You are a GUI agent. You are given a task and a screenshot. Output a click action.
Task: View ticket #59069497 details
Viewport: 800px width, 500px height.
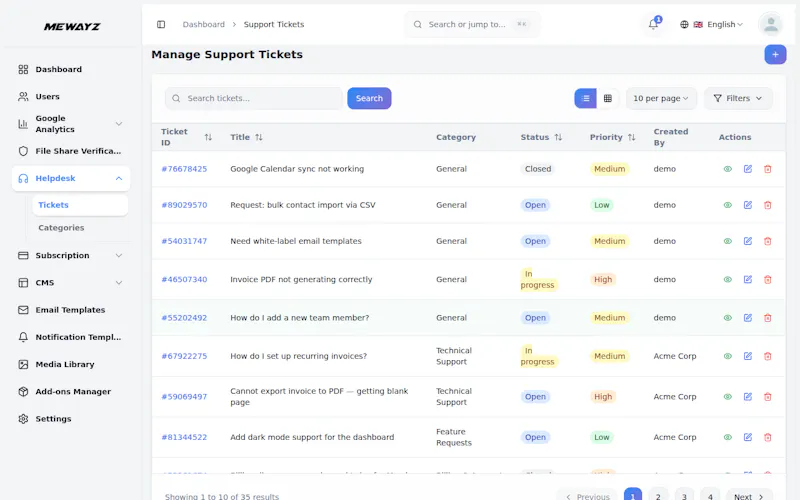click(728, 397)
